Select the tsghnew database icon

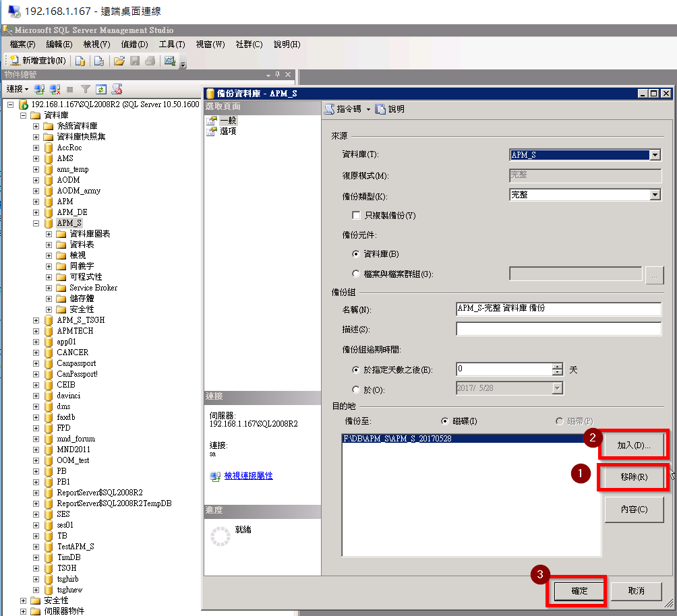pos(49,590)
